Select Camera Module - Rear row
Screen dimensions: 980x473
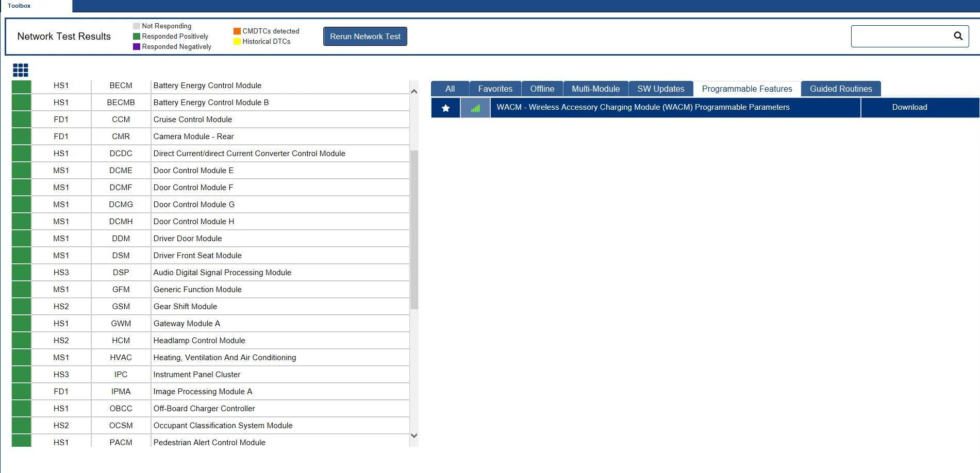point(210,137)
